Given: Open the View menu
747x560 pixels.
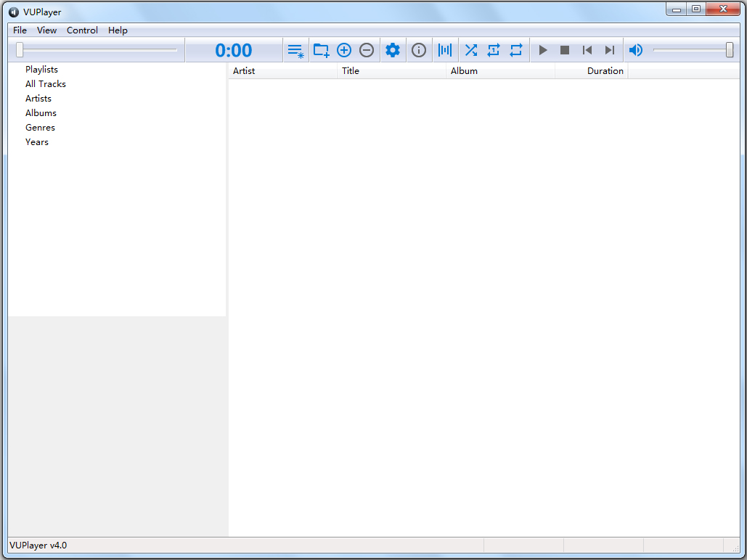Looking at the screenshot, I should [46, 30].
